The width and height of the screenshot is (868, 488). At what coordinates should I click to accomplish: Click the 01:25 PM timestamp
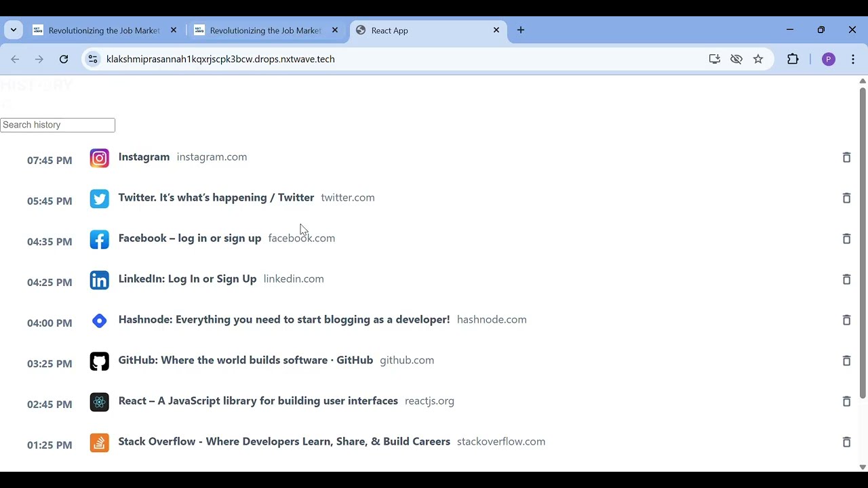click(50, 445)
